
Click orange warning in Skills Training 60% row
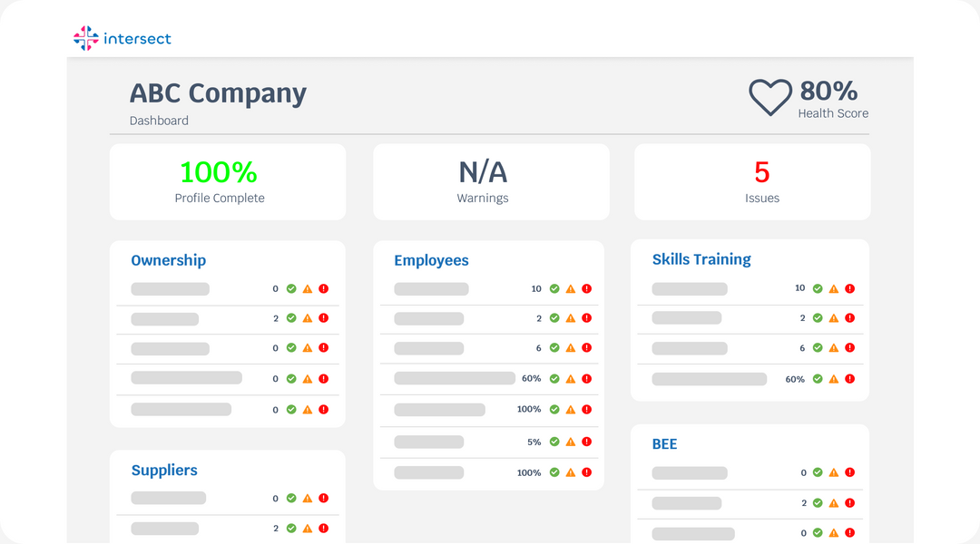point(834,379)
